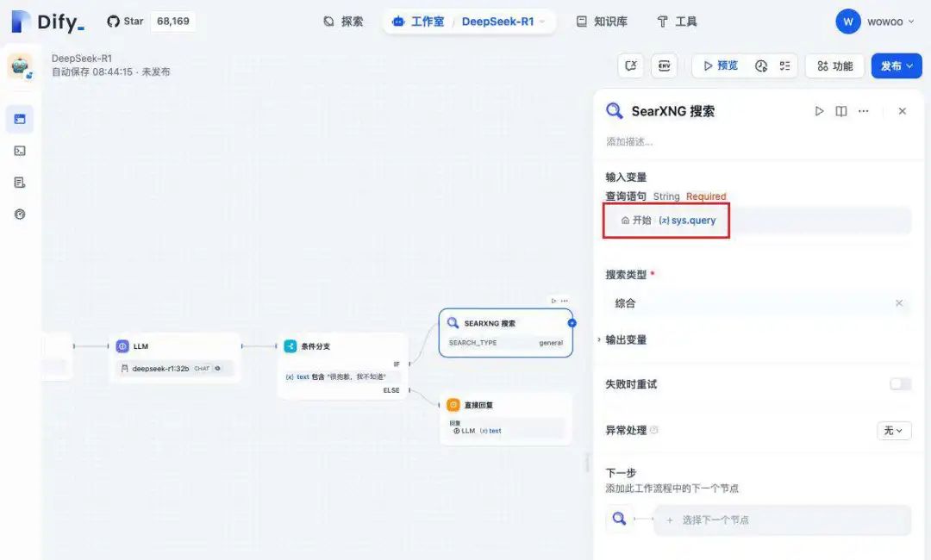Switch to 工作室 tab

point(419,22)
